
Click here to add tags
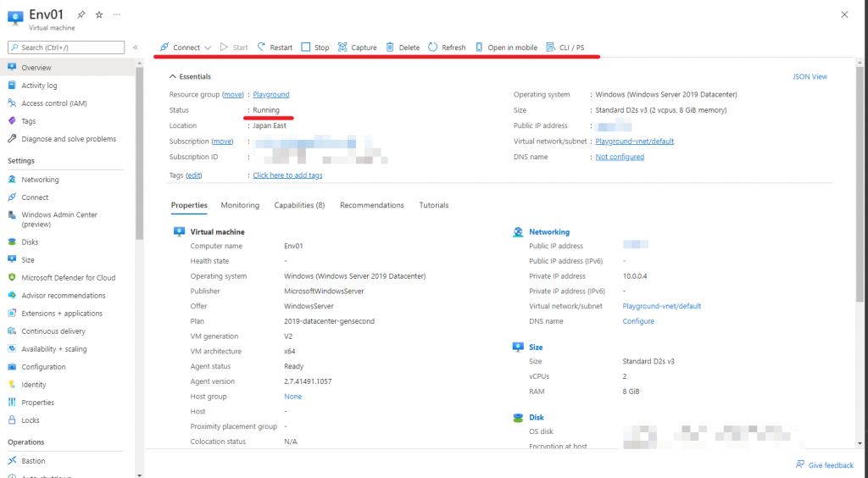pyautogui.click(x=287, y=175)
